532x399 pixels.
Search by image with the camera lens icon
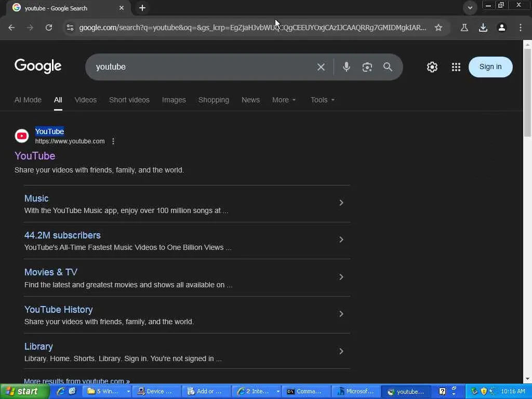367,67
